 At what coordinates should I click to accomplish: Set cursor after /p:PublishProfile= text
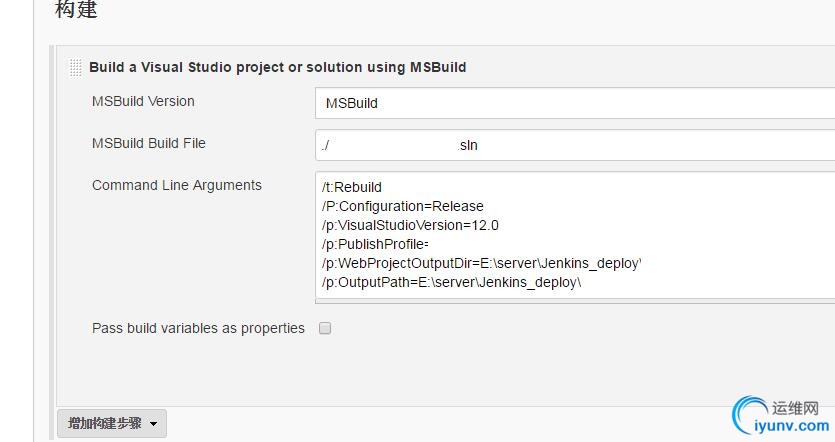coord(429,244)
